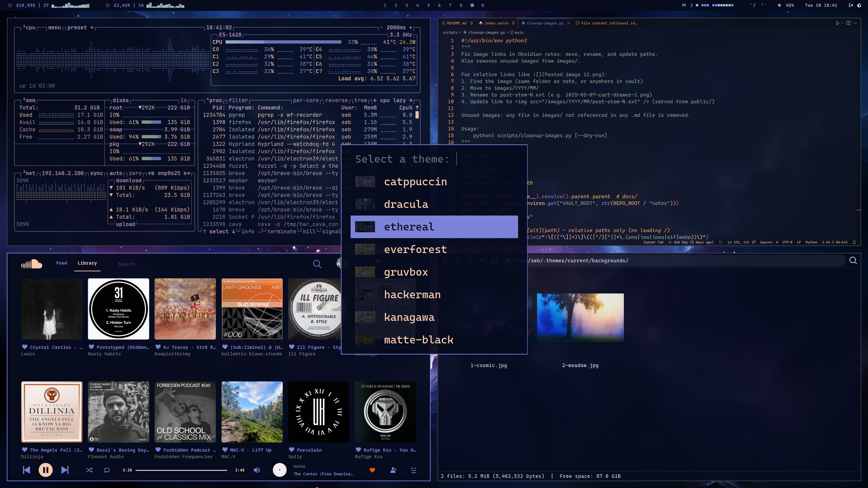Open the 2-meadow.jpg thumbnail

pyautogui.click(x=580, y=317)
